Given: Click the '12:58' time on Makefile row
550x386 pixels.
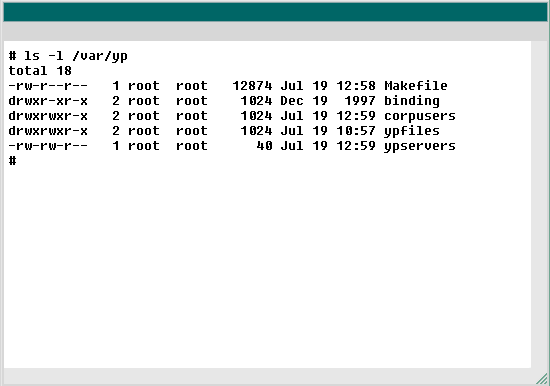Looking at the screenshot, I should [356, 86].
